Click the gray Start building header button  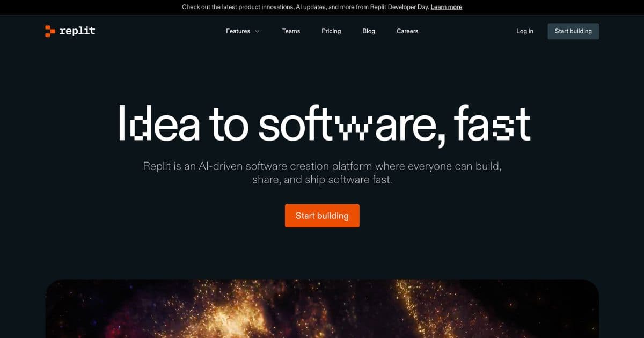(x=573, y=31)
